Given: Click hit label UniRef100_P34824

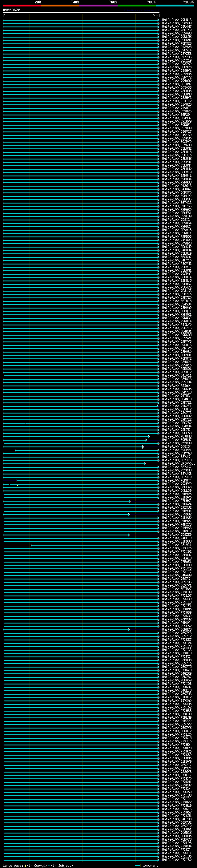Looking at the screenshot, I should tap(177, 362).
